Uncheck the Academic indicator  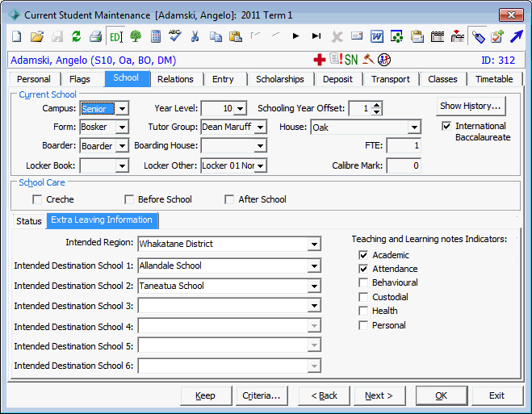click(x=363, y=255)
